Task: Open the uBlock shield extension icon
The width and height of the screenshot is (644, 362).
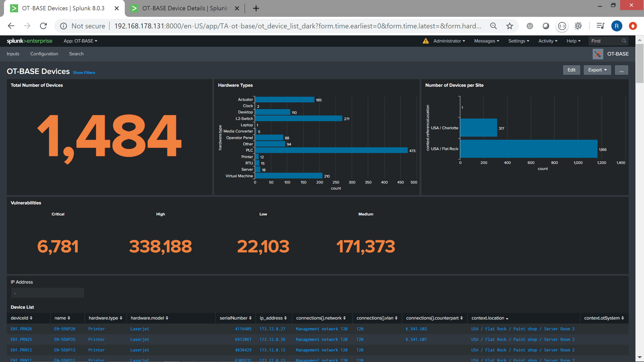Action: [x=530, y=26]
